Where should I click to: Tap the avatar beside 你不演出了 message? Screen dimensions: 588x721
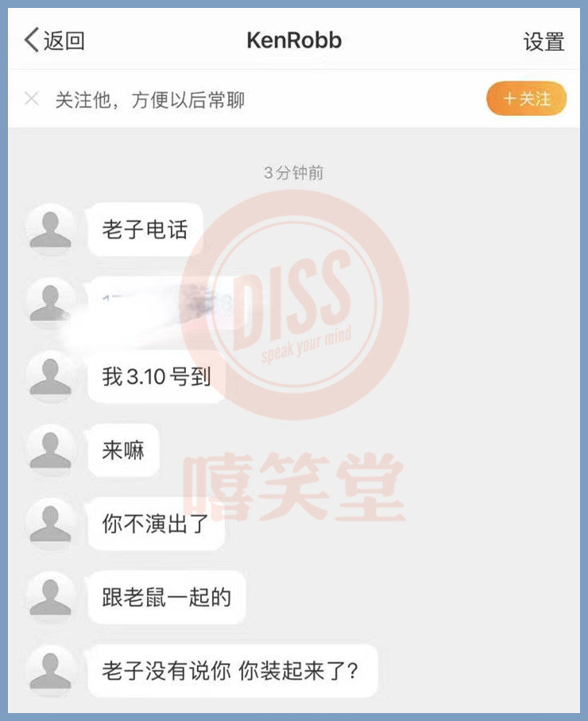(x=51, y=523)
